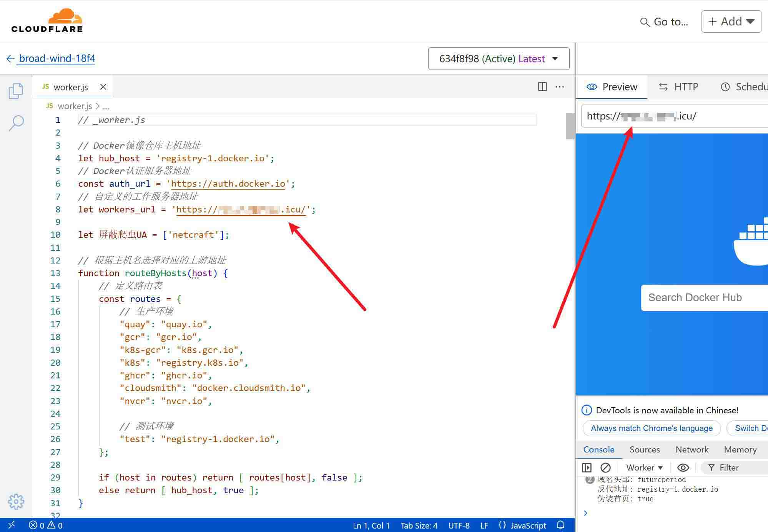Switch to the Preview tab
The image size is (768, 532).
[x=612, y=87]
